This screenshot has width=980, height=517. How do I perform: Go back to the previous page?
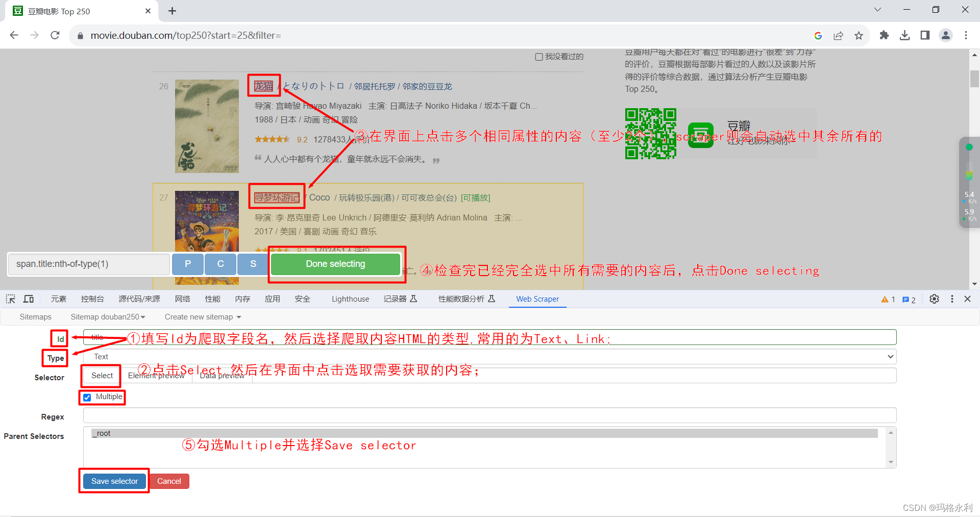(14, 35)
